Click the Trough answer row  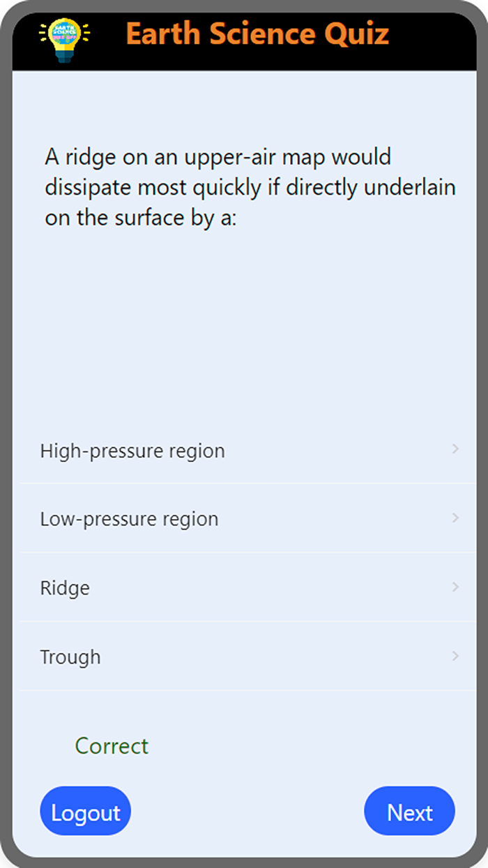click(x=244, y=657)
